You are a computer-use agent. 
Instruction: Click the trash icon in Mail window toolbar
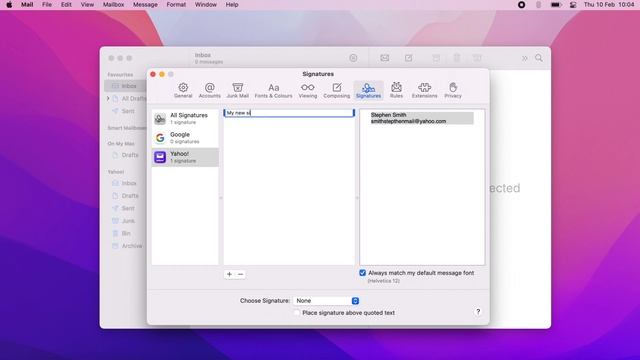[457, 58]
